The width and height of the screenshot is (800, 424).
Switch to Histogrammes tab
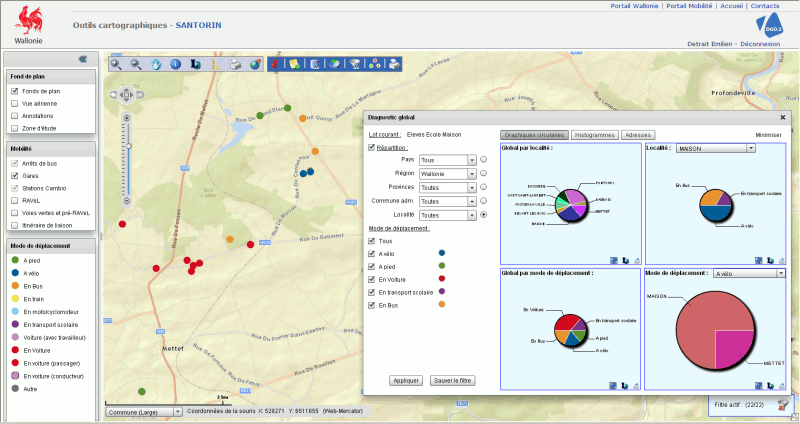[x=594, y=135]
